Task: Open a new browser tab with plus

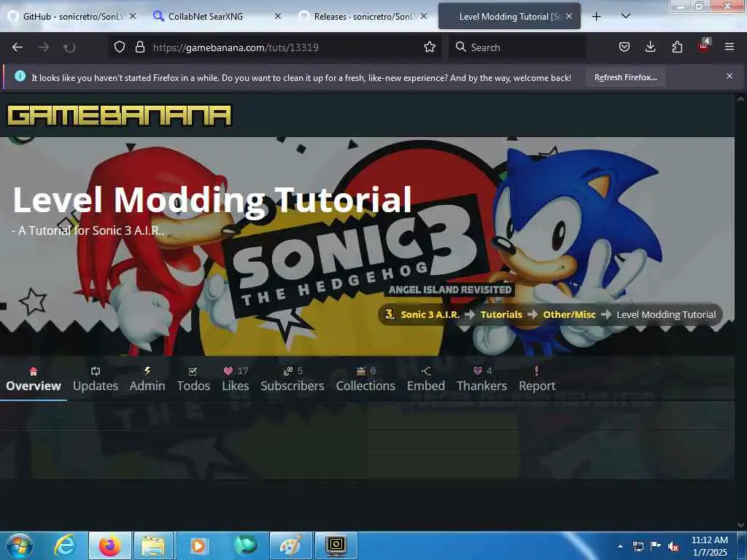Action: coord(596,17)
